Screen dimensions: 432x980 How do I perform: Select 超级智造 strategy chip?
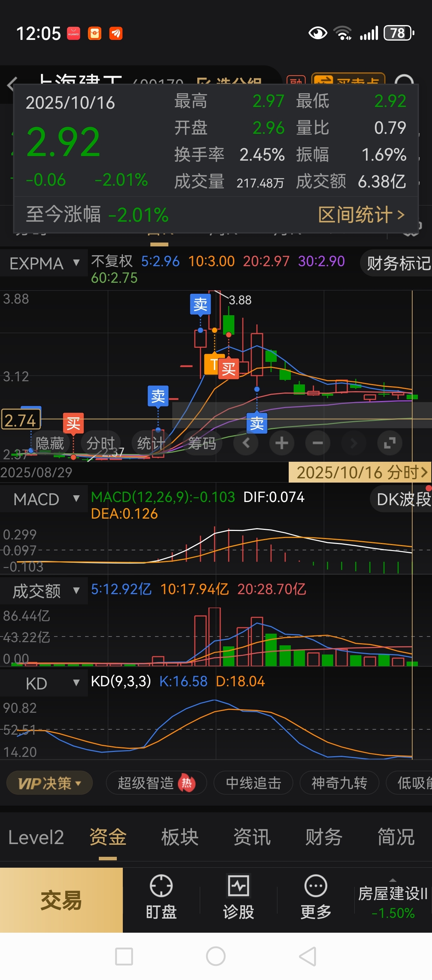pyautogui.click(x=156, y=783)
